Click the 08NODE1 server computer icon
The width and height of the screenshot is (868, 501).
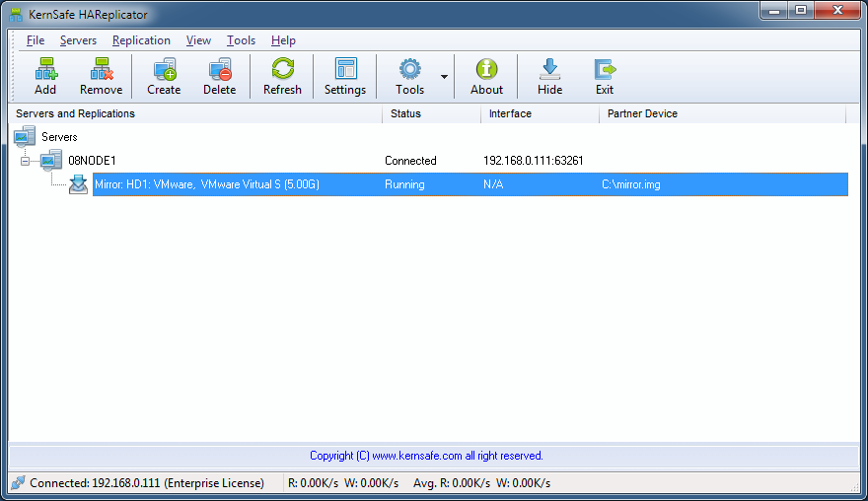pyautogui.click(x=51, y=160)
